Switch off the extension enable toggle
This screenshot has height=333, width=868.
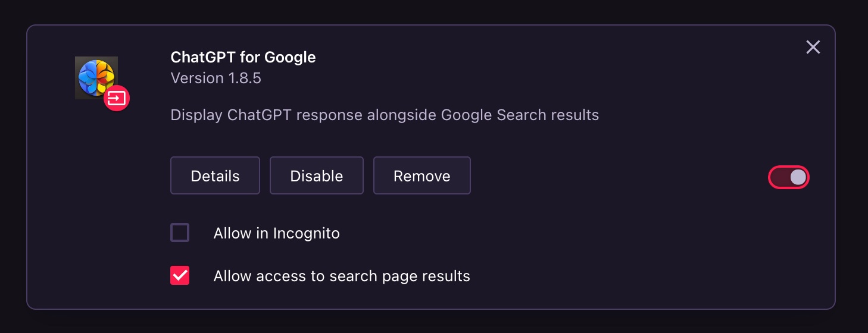(789, 177)
